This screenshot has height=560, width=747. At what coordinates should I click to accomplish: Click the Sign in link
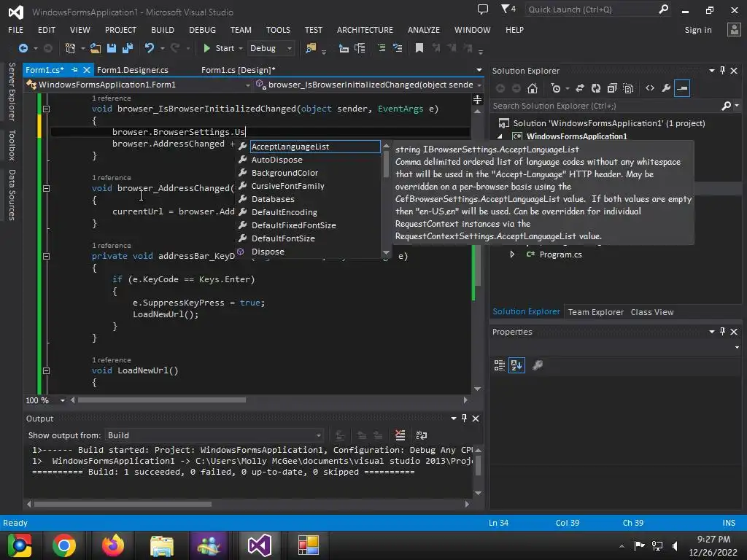click(698, 30)
